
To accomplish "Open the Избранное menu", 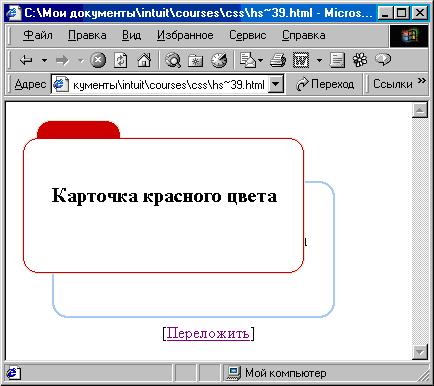I will point(185,35).
